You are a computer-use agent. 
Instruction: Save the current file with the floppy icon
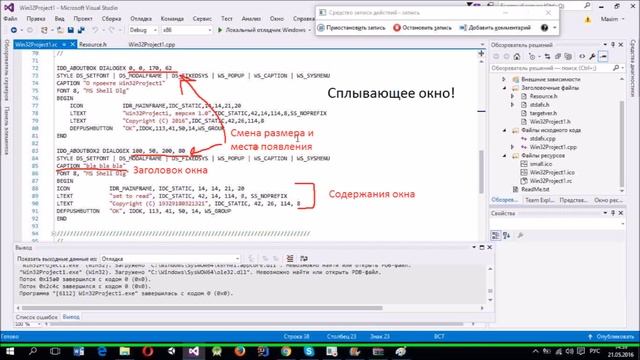[71, 30]
